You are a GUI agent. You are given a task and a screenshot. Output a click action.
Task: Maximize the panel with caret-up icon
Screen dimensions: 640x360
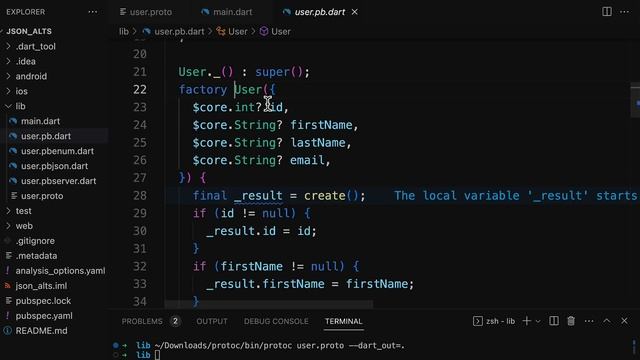click(607, 321)
